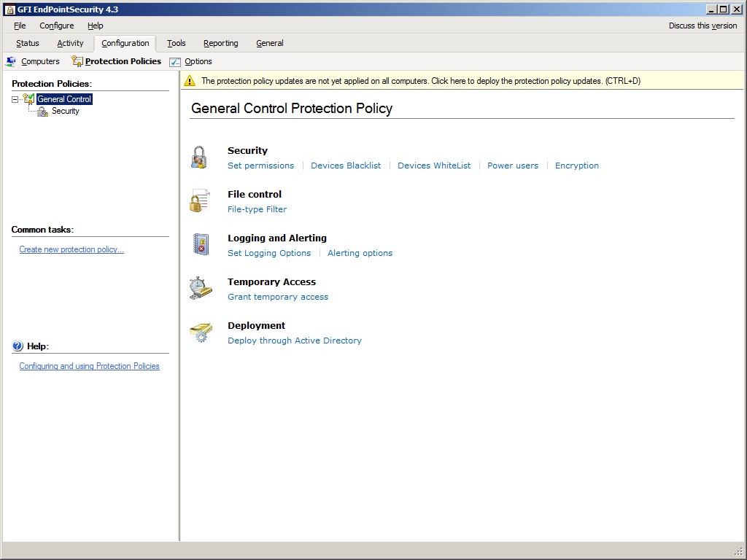Select General Control in the policy tree
The height and width of the screenshot is (560, 747).
click(64, 99)
